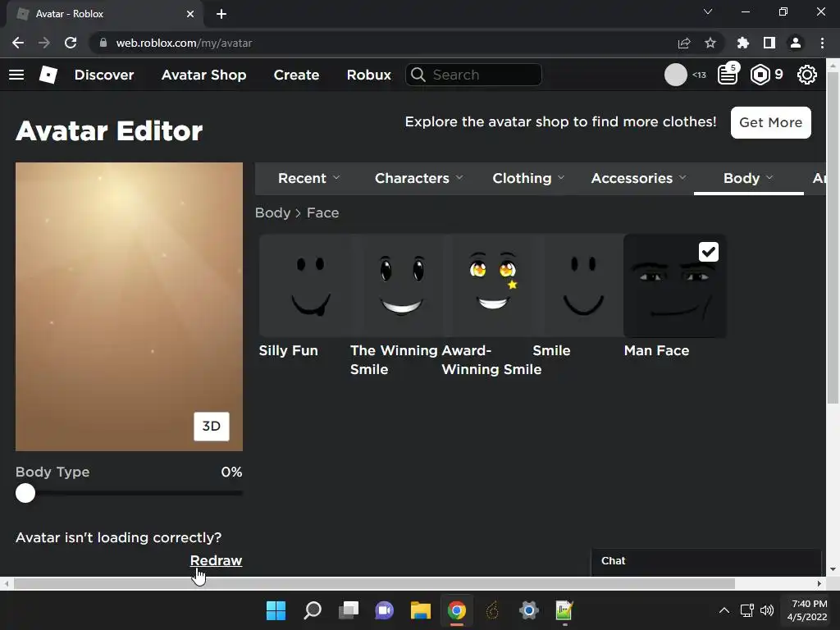Click the horizontal scrollbar at page bottom
840x630 pixels.
click(374, 583)
